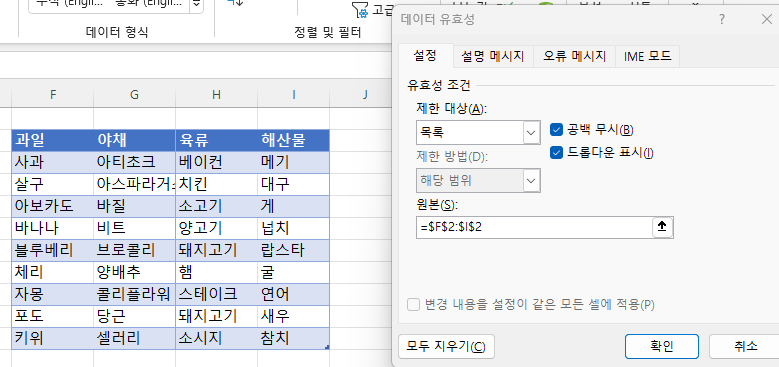
Task: Switch to the 오류 메시지 tab
Action: (574, 56)
